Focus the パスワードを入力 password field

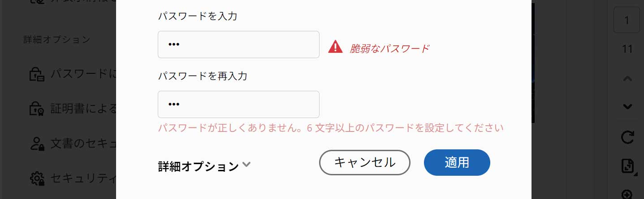[x=238, y=44]
